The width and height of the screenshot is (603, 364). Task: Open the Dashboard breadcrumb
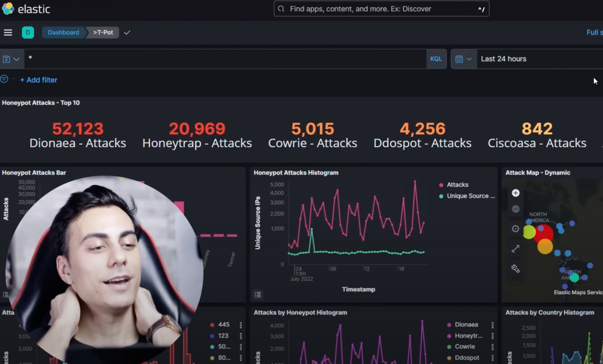(x=63, y=32)
